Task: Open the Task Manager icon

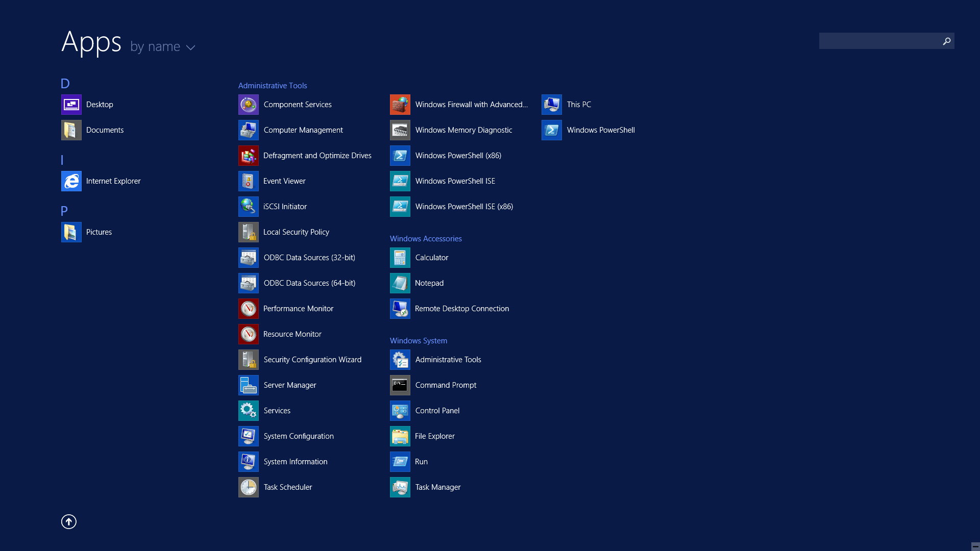Action: [400, 487]
